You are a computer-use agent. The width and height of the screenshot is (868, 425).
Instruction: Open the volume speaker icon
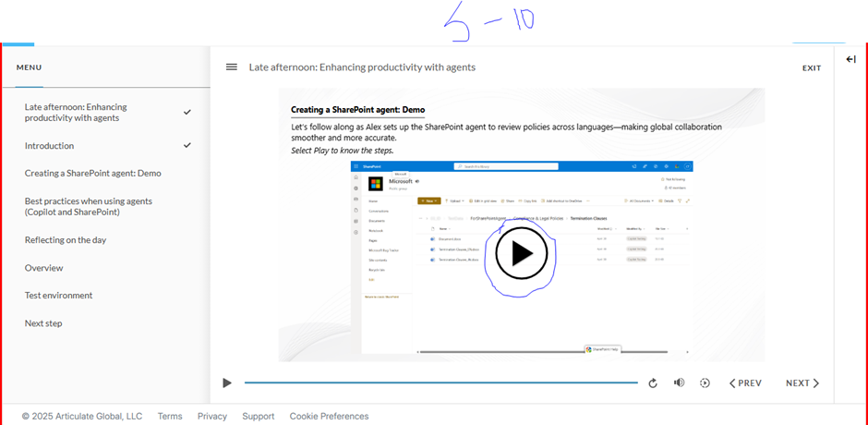point(679,382)
